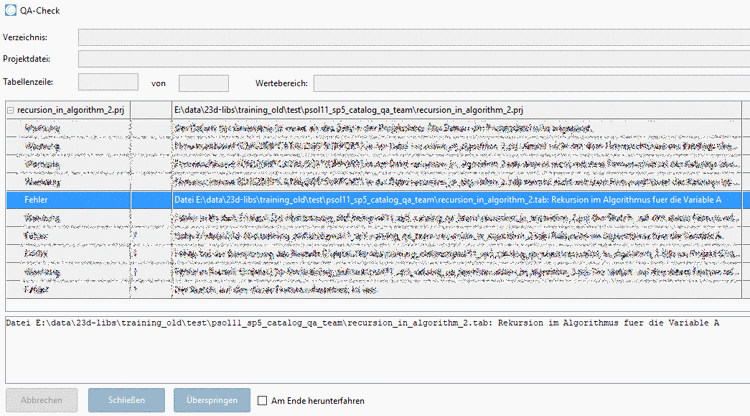Image resolution: width=750 pixels, height=416 pixels.
Task: Click the Überspringen button
Action: (x=212, y=400)
